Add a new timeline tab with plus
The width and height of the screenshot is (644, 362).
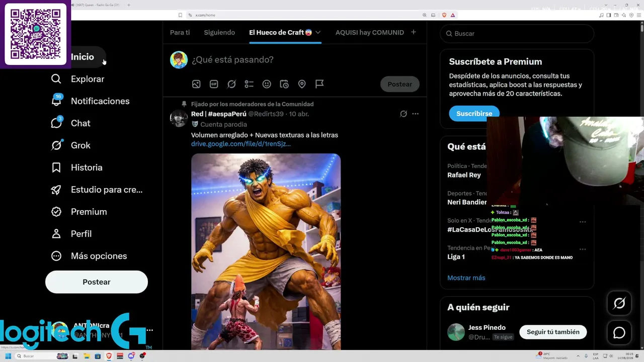(414, 32)
